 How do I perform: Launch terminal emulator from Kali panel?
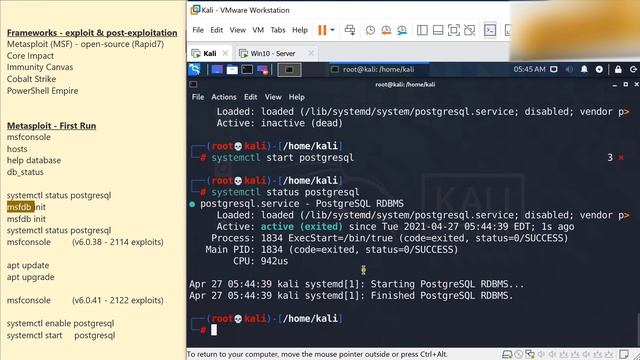coord(247,69)
